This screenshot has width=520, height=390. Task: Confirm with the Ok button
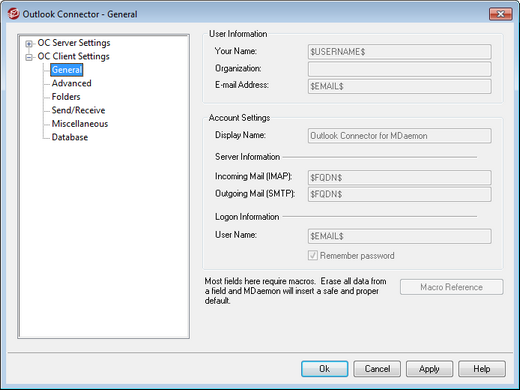pos(324,369)
